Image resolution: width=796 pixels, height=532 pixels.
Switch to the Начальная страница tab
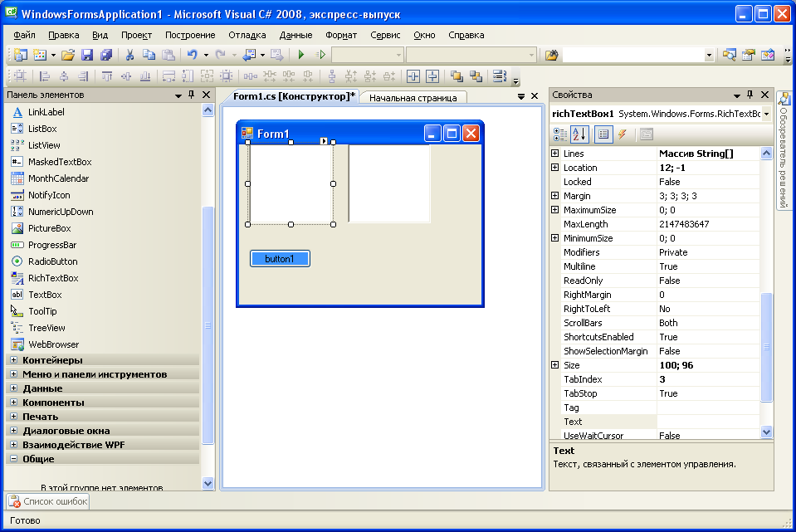(413, 98)
